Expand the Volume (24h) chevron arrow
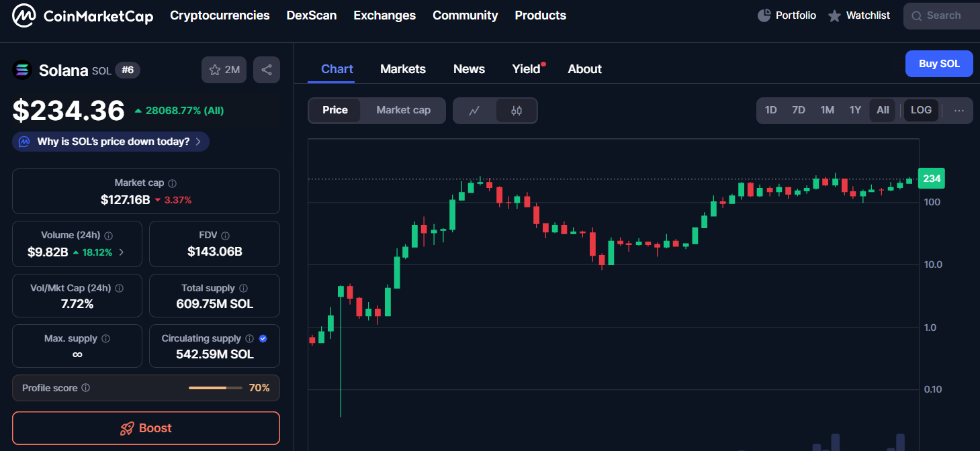 (122, 252)
